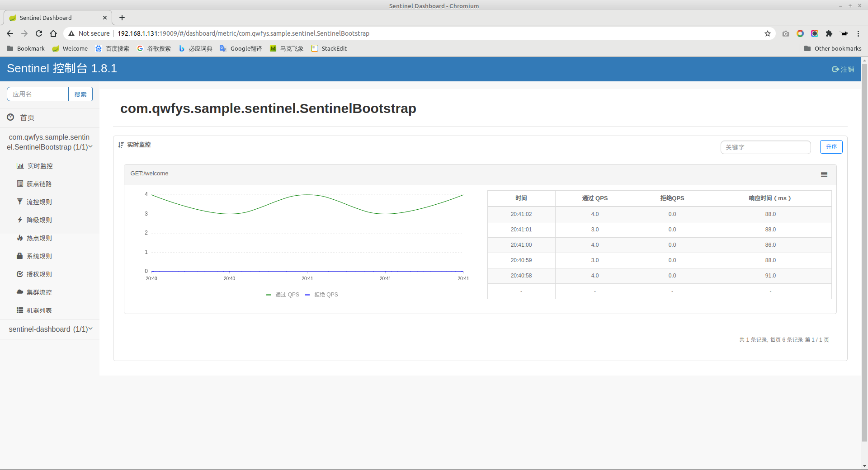Click the 响应时间 (ms) column header
Viewport: 868px width, 470px height.
pyautogui.click(x=770, y=198)
